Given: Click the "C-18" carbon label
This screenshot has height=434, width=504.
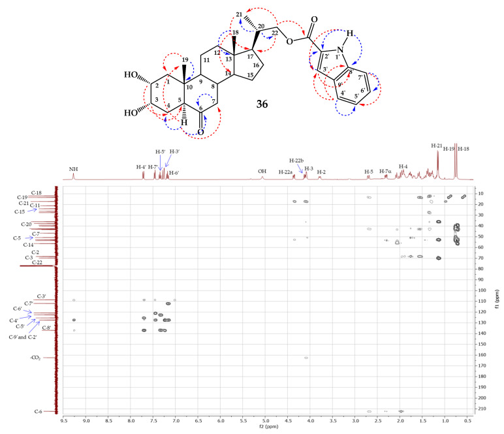Looking at the screenshot, I should (x=37, y=193).
